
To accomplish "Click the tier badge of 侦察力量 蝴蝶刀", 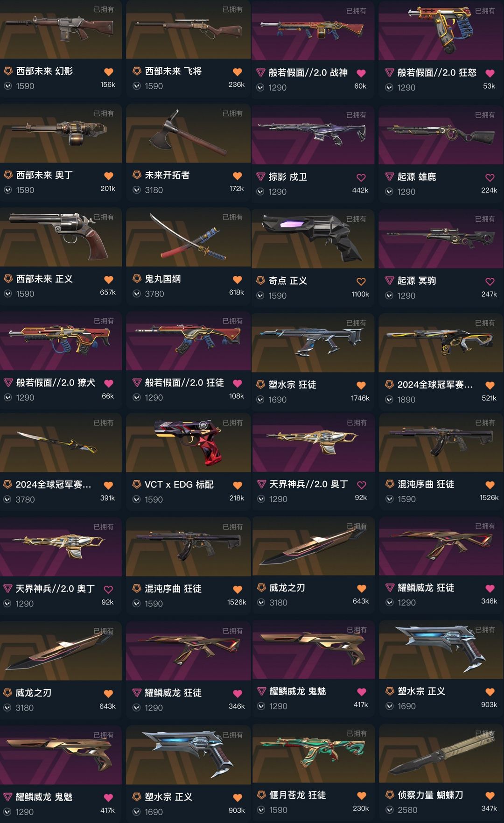I will click(390, 795).
